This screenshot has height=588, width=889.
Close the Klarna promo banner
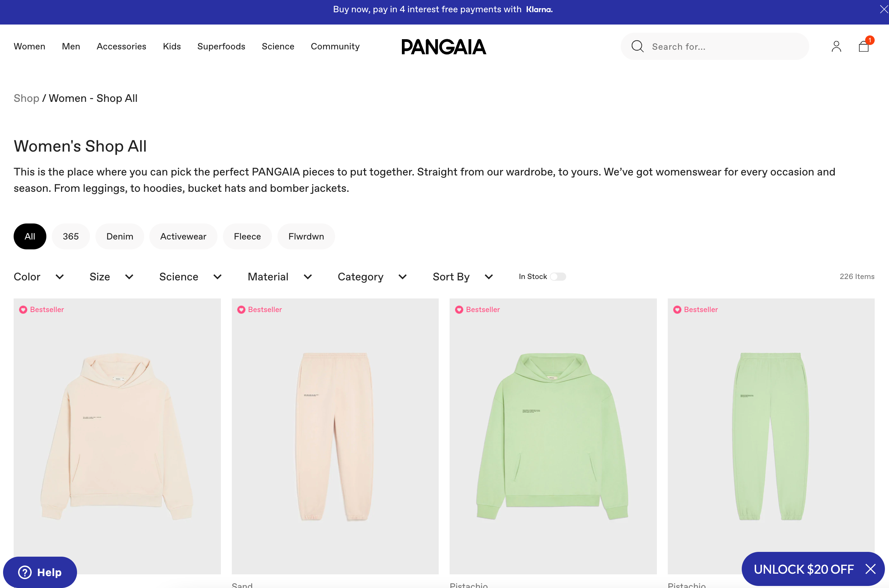[x=883, y=10]
